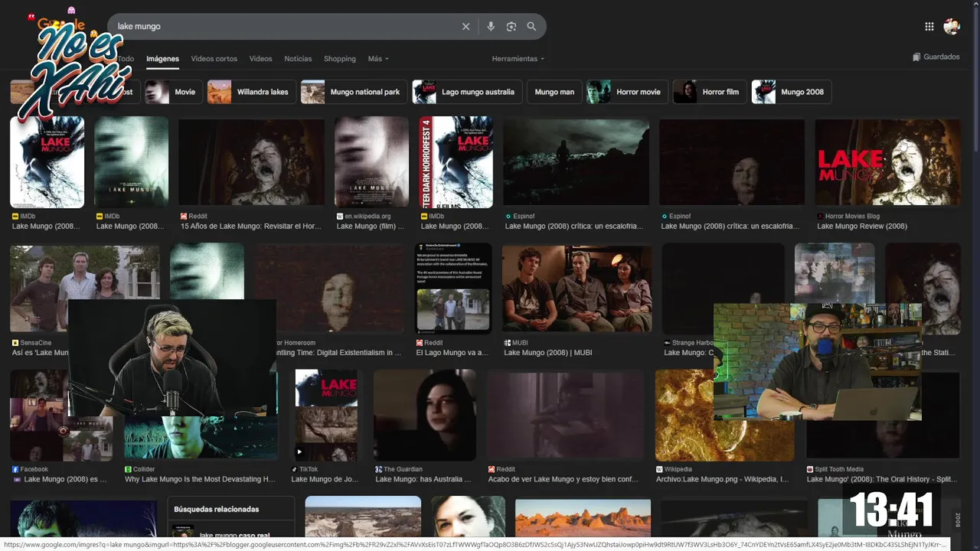Expand the Más dropdown menu
980x551 pixels.
378,59
